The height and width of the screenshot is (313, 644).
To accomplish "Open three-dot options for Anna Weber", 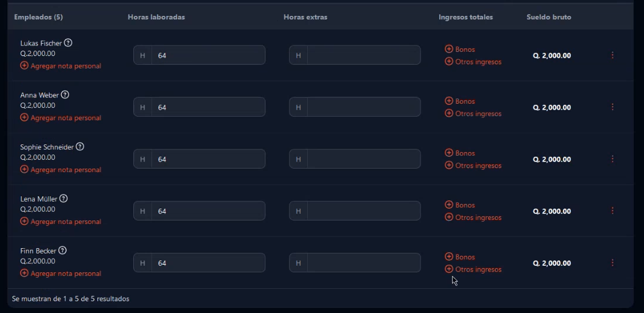I will pos(612,107).
